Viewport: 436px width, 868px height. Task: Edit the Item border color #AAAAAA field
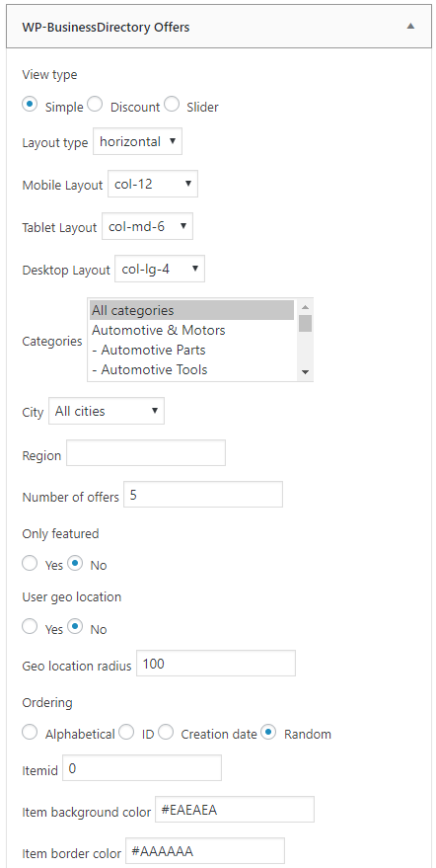tap(205, 851)
